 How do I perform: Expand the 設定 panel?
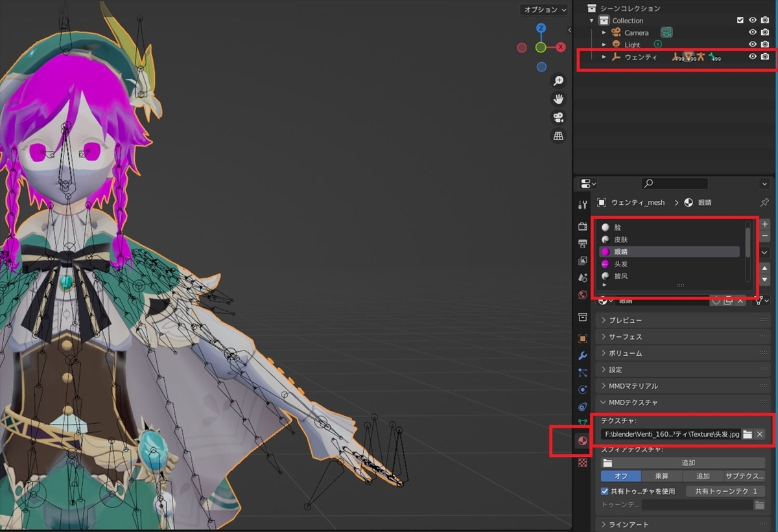[683, 369]
